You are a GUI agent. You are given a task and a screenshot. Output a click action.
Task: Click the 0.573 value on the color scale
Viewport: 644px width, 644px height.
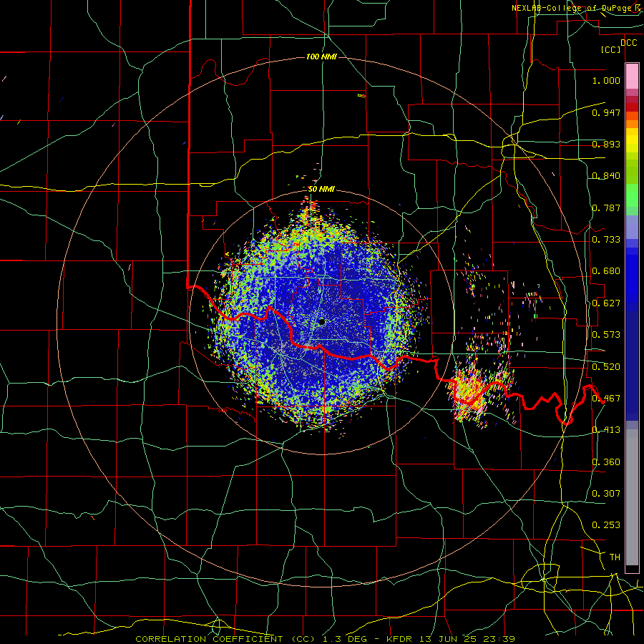click(606, 335)
